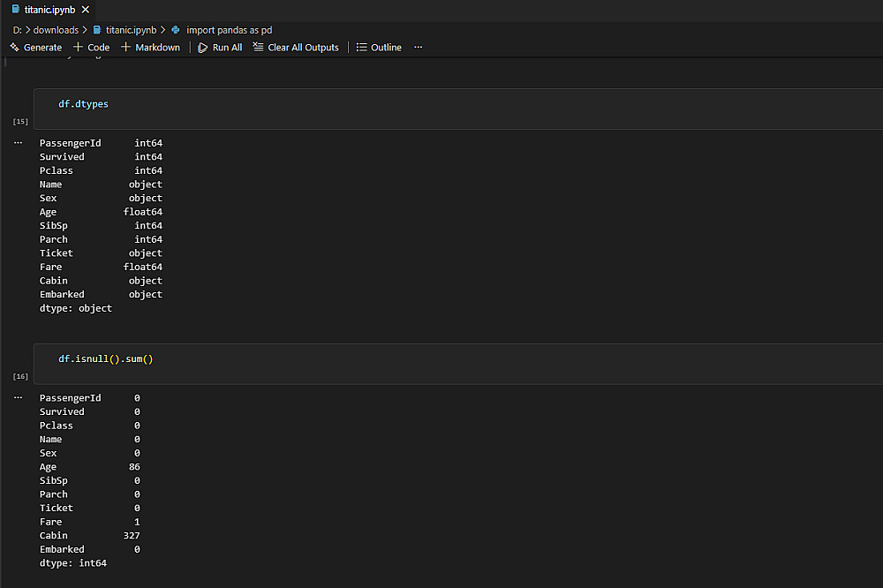Click titanic.ipynb in the breadcrumb path

tap(131, 30)
